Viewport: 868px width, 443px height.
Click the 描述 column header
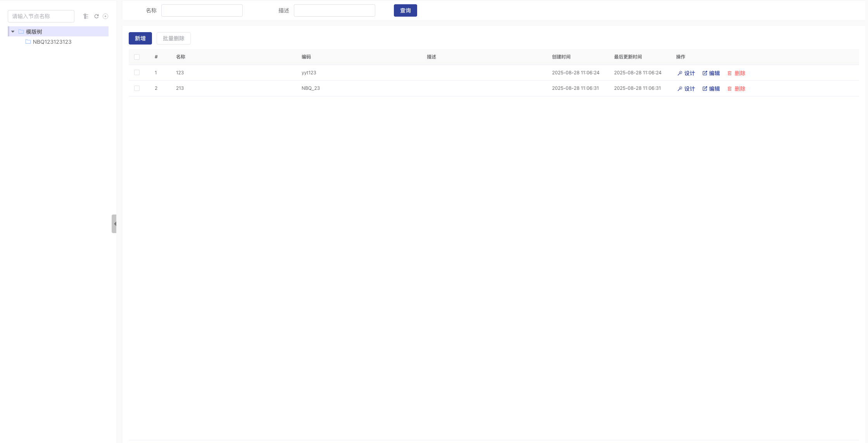431,57
